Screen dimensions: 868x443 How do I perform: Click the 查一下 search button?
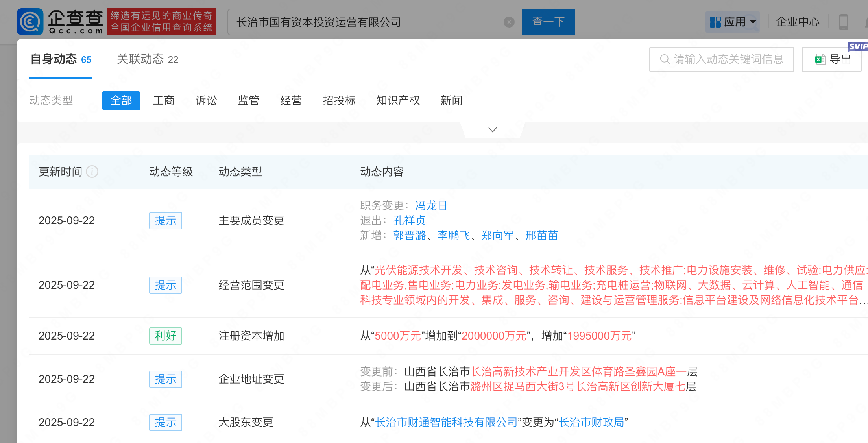pyautogui.click(x=549, y=22)
